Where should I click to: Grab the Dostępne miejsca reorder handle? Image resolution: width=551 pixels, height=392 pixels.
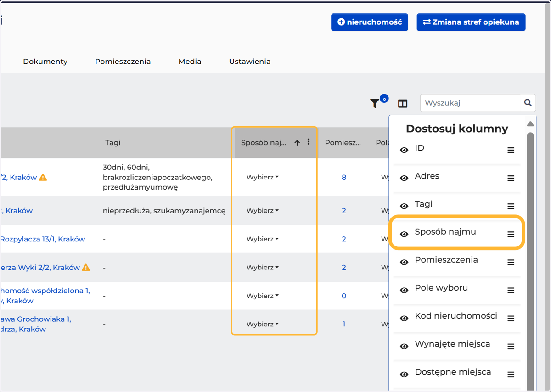[511, 375]
